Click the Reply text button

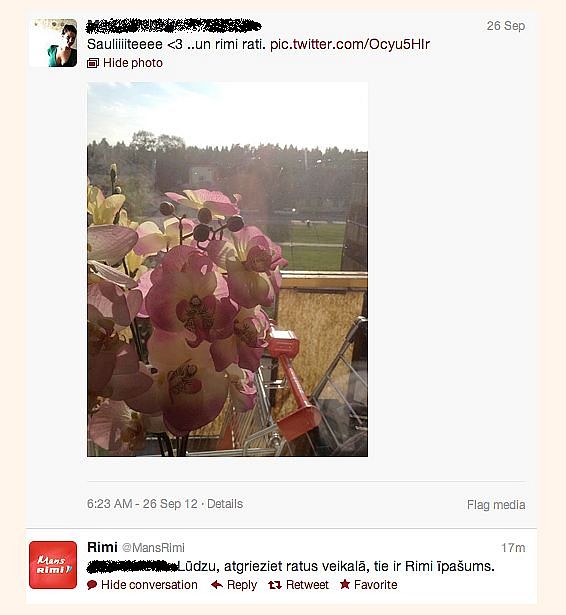[242, 585]
